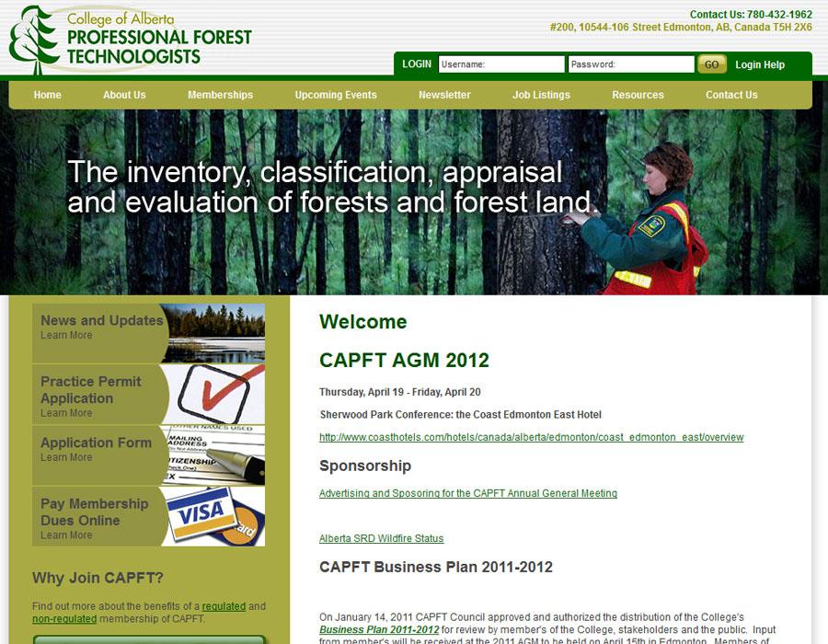Click the Why Join CAPFT? heading
Image resolution: width=828 pixels, height=644 pixels.
98,578
